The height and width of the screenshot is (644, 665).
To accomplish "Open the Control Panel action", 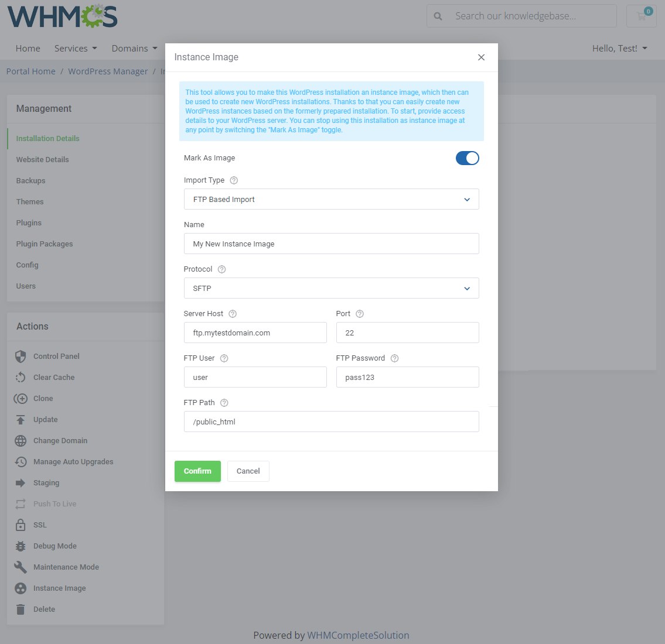I will click(x=20, y=356).
